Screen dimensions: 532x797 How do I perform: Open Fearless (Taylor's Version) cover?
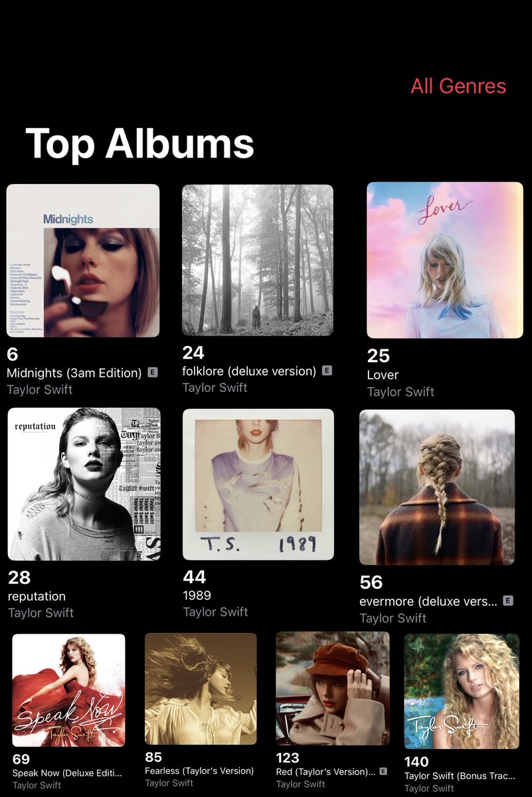[x=201, y=688]
